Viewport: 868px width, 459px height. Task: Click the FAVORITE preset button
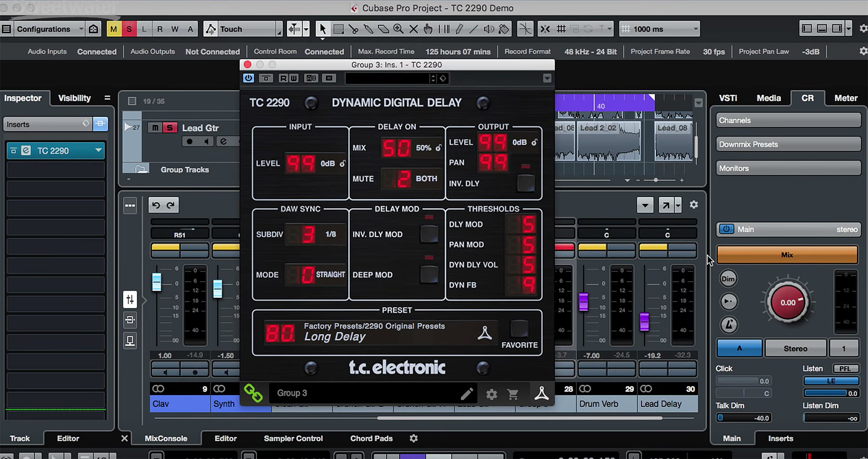coord(519,329)
